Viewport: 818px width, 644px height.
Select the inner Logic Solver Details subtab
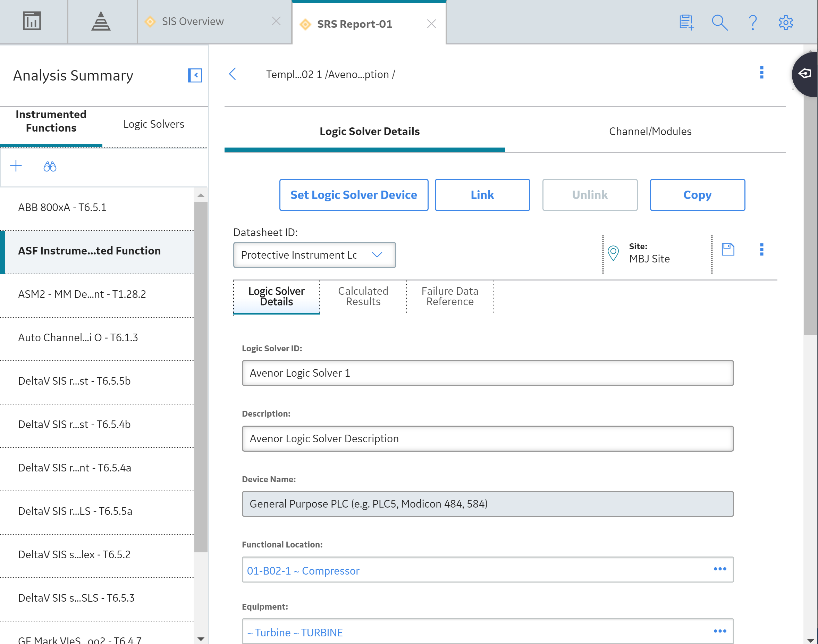tap(276, 296)
